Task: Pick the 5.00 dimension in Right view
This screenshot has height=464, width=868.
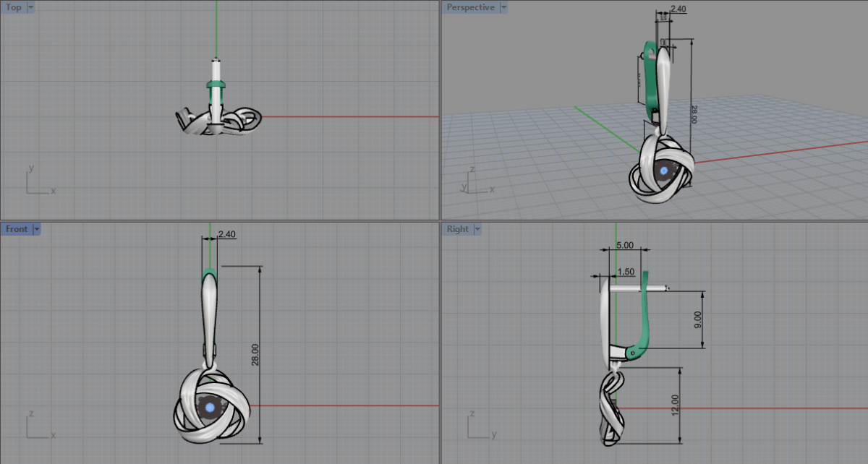Action: click(624, 246)
